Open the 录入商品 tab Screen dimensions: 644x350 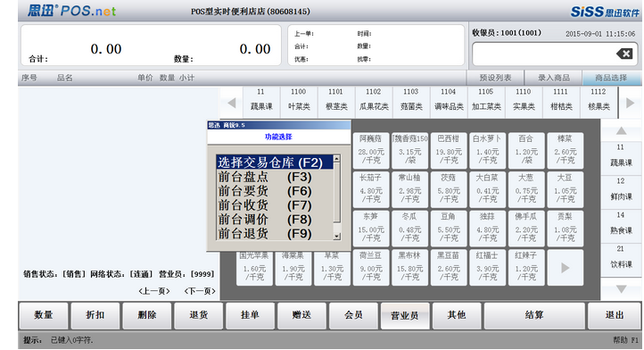[x=554, y=78]
